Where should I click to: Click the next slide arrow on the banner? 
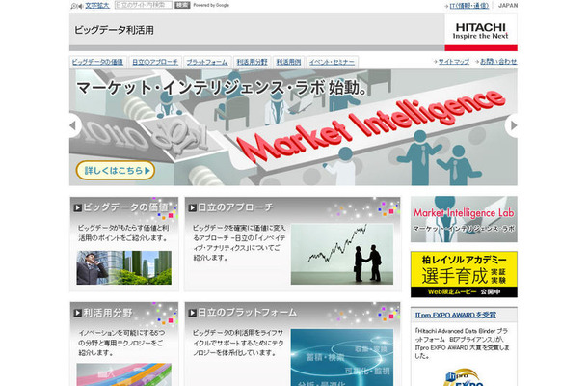point(512,124)
